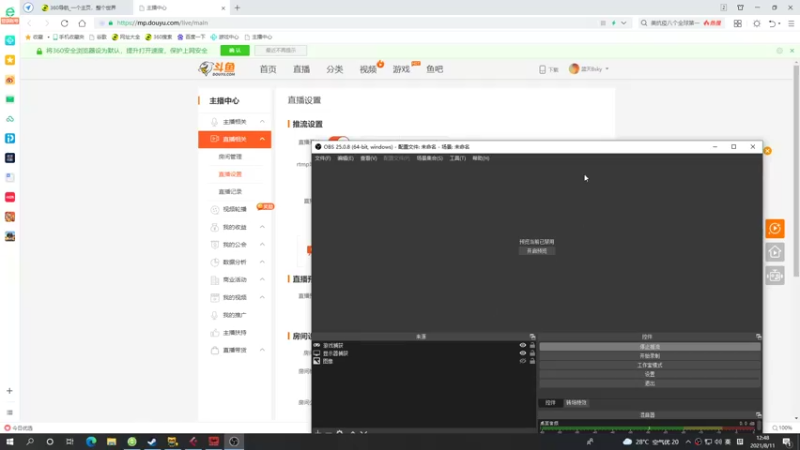Go to 首页 in Douyu navigation
The width and height of the screenshot is (800, 450).
pos(268,69)
